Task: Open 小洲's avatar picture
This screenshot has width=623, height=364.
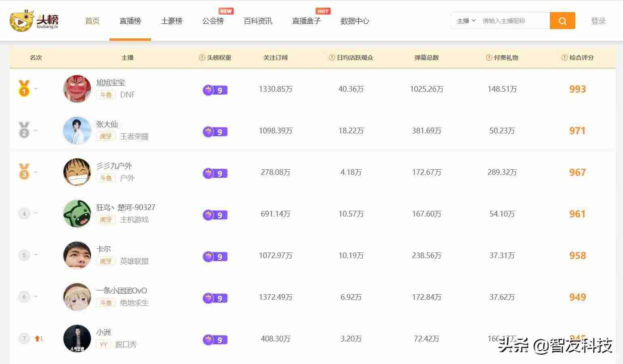Action: [77, 339]
